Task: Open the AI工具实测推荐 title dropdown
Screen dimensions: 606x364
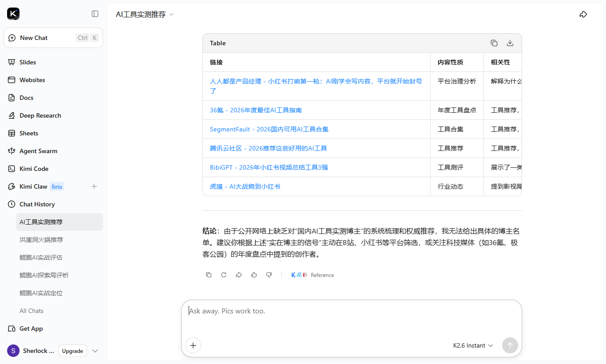Action: 145,14
